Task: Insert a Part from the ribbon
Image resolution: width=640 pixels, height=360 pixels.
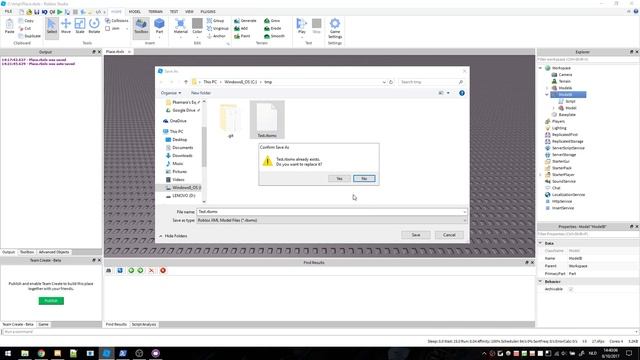Action: point(159,27)
